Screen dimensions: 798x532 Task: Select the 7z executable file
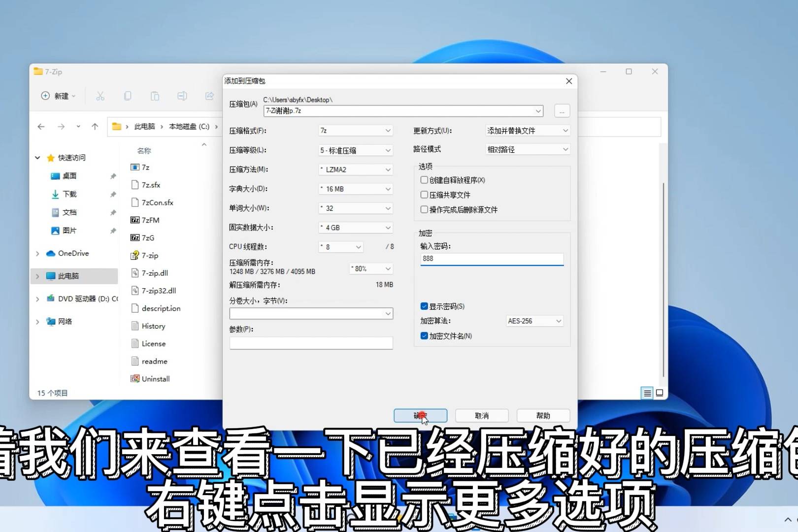pyautogui.click(x=140, y=167)
